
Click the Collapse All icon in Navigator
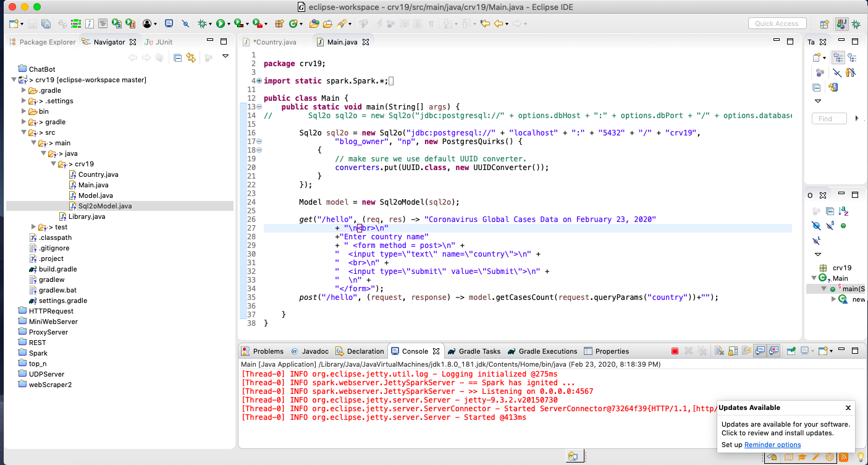point(177,58)
